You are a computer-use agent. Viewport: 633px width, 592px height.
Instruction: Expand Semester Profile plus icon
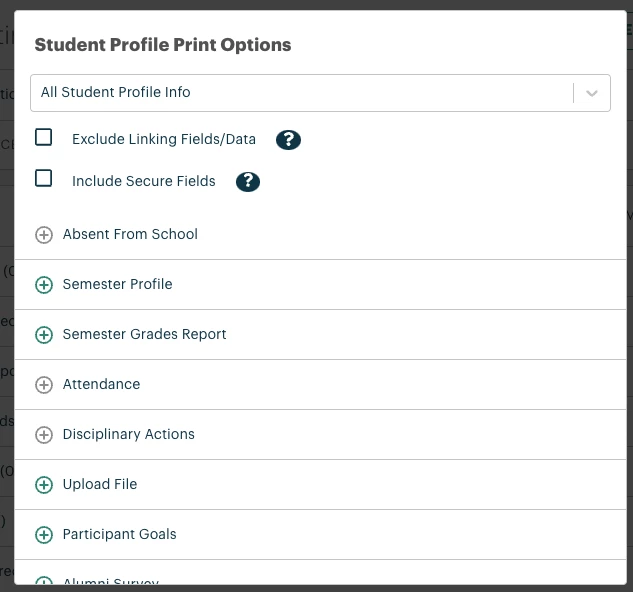[44, 285]
